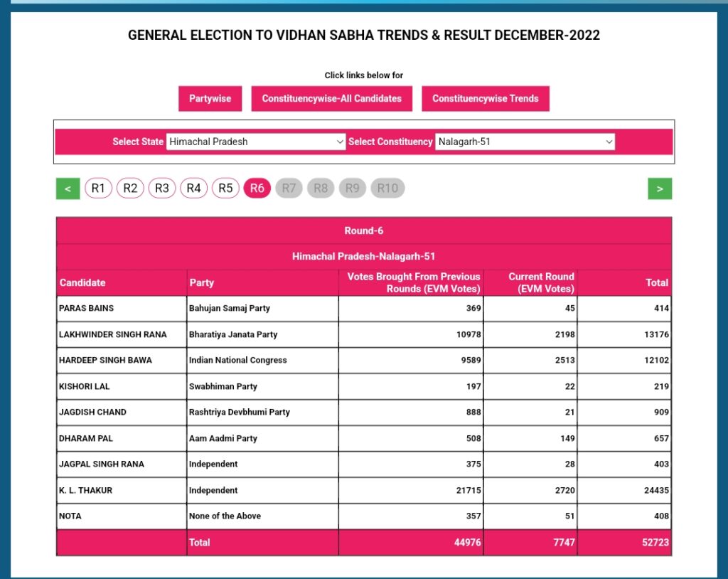Open Constituencywise-All Candidates link

click(332, 98)
